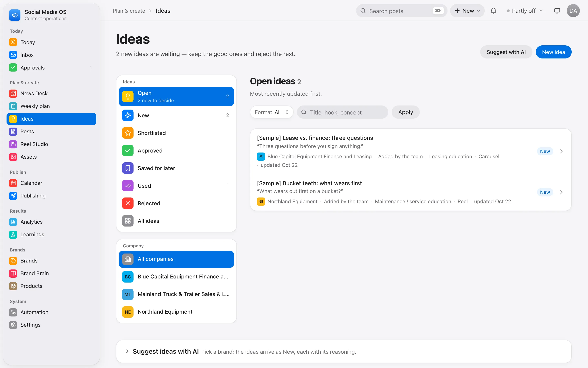Select the Saved for later filter
588x368 pixels.
176,168
